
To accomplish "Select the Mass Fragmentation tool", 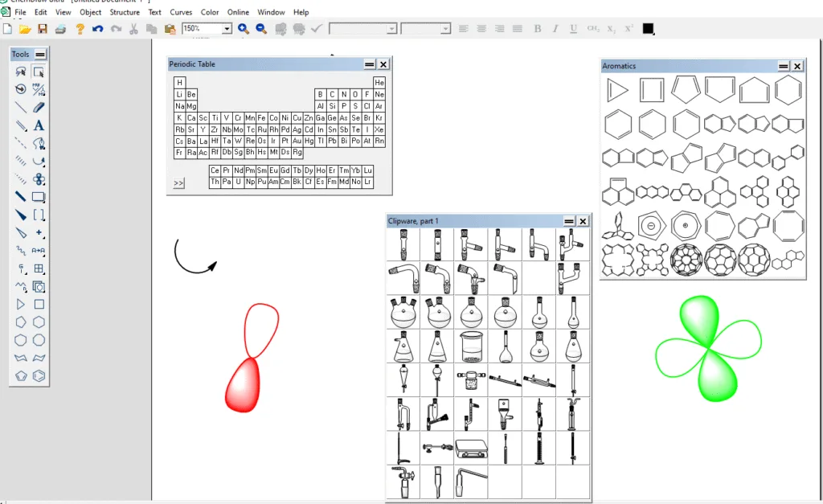I will pos(39,89).
